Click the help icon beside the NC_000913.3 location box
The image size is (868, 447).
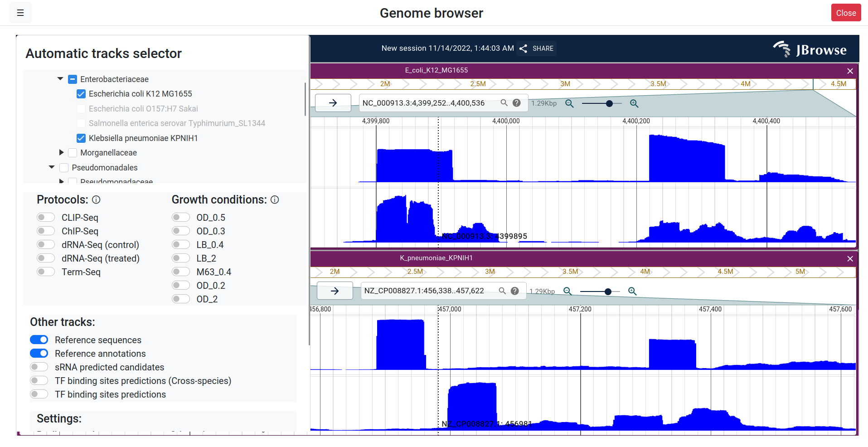click(x=516, y=103)
